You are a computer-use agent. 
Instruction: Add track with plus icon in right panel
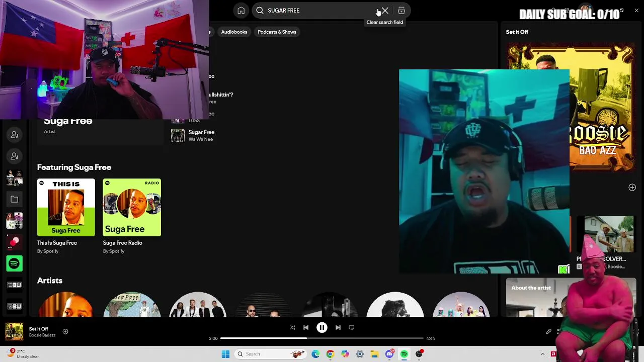click(x=632, y=188)
